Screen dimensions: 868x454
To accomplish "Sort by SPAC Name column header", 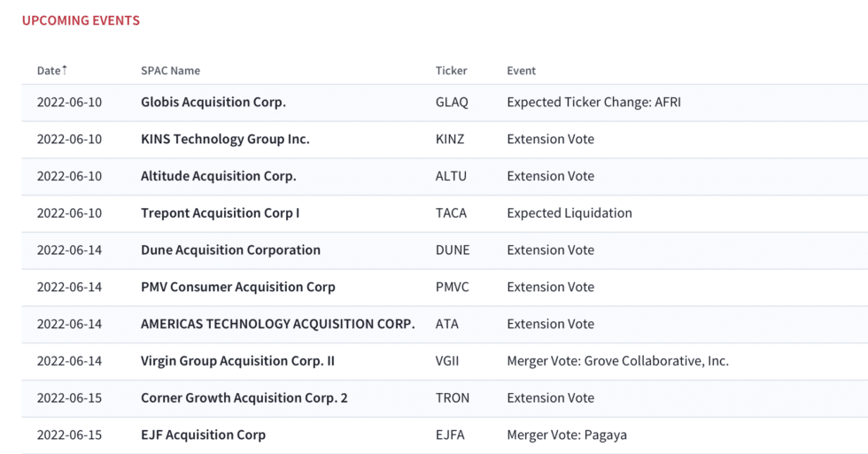I will click(x=170, y=71).
